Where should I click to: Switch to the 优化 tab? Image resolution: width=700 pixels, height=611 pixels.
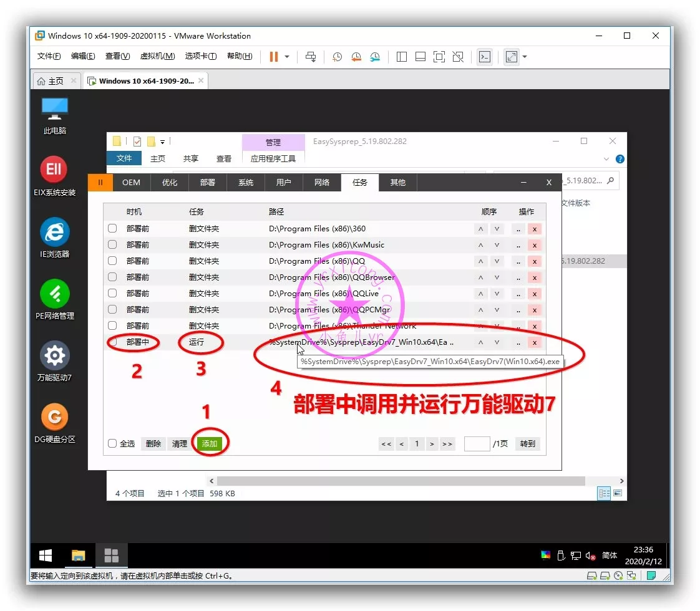coord(170,182)
